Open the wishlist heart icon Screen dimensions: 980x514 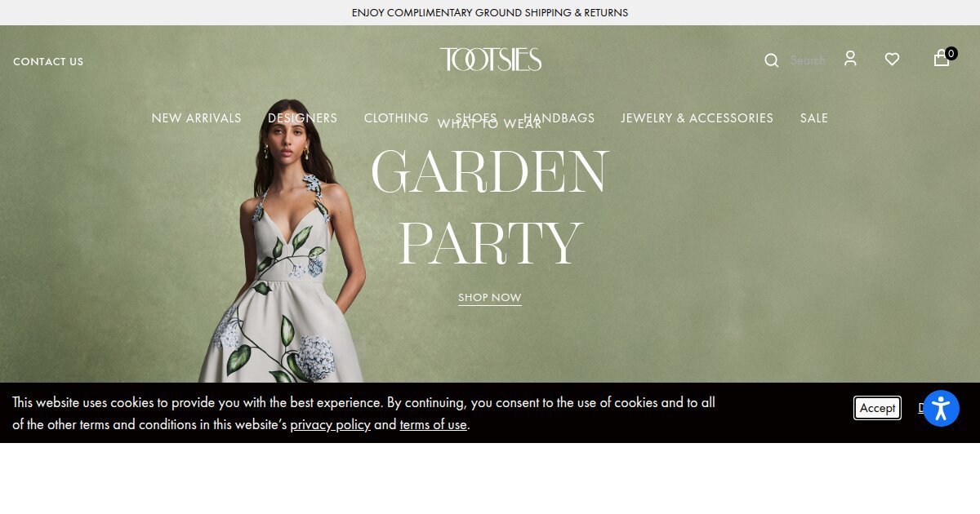tap(892, 59)
